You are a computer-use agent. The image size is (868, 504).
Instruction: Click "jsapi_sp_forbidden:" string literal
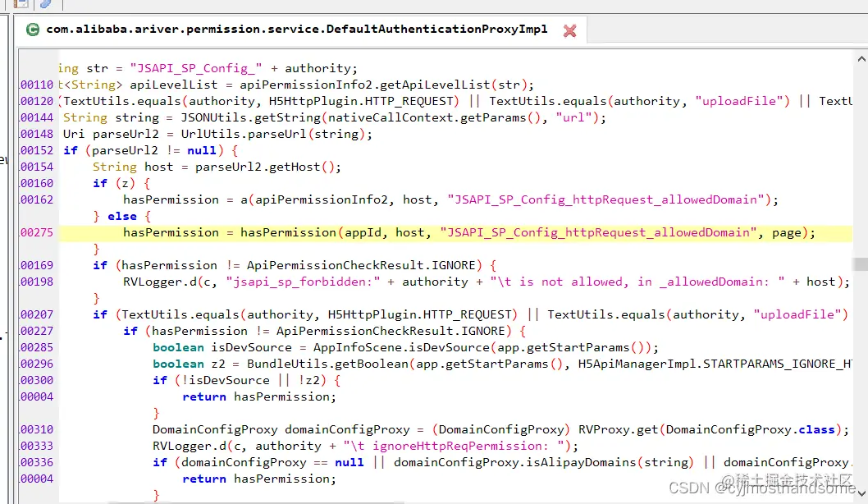point(303,282)
